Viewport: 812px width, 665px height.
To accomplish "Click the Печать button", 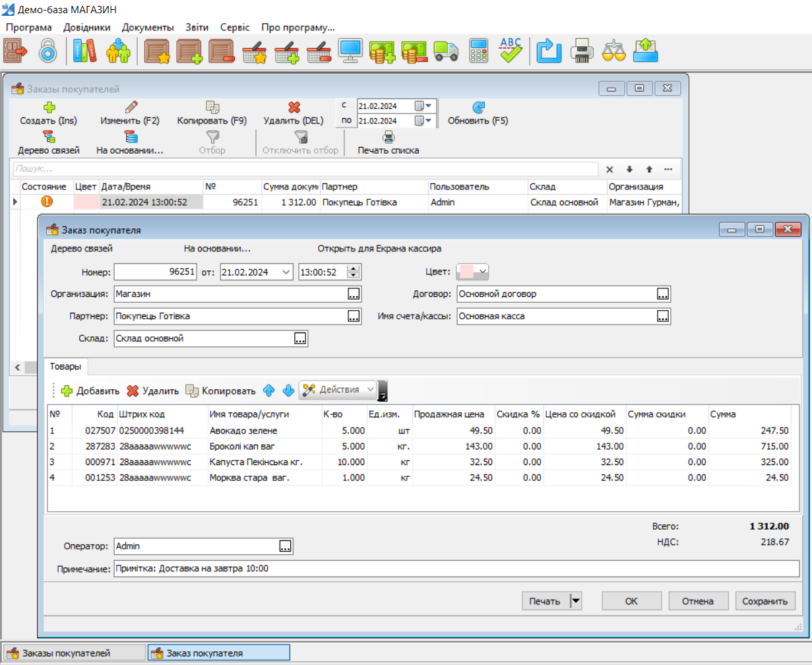I will (545, 601).
